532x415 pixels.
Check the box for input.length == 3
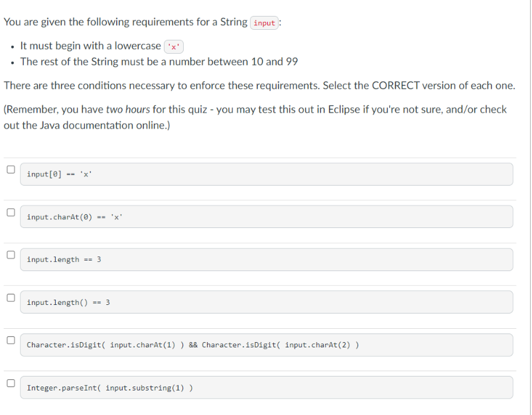pos(10,255)
